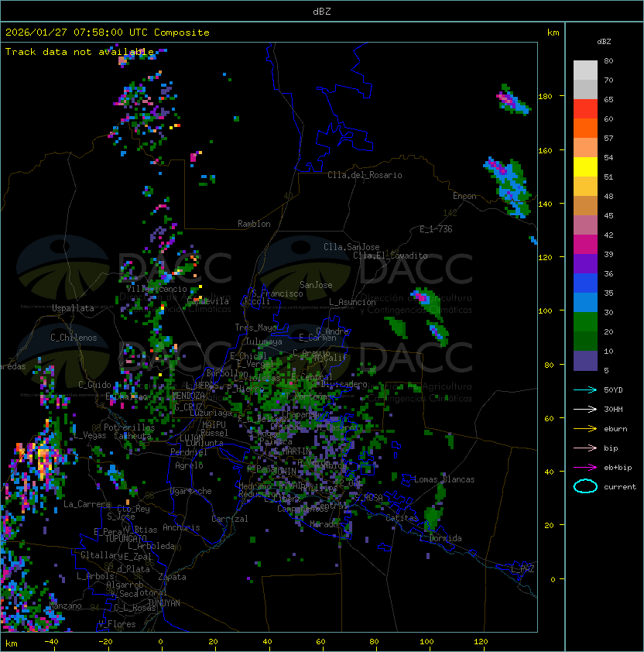Click the 'C_Guido' place label

[x=94, y=385]
